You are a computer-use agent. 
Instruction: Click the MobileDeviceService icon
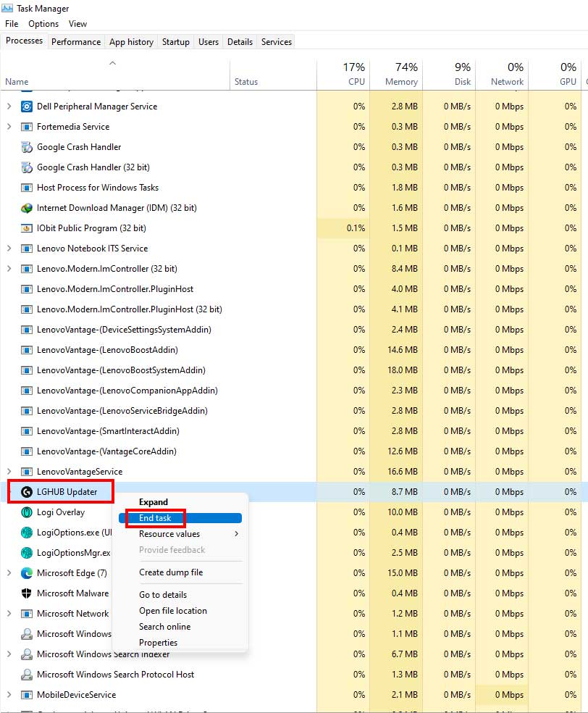[27, 695]
